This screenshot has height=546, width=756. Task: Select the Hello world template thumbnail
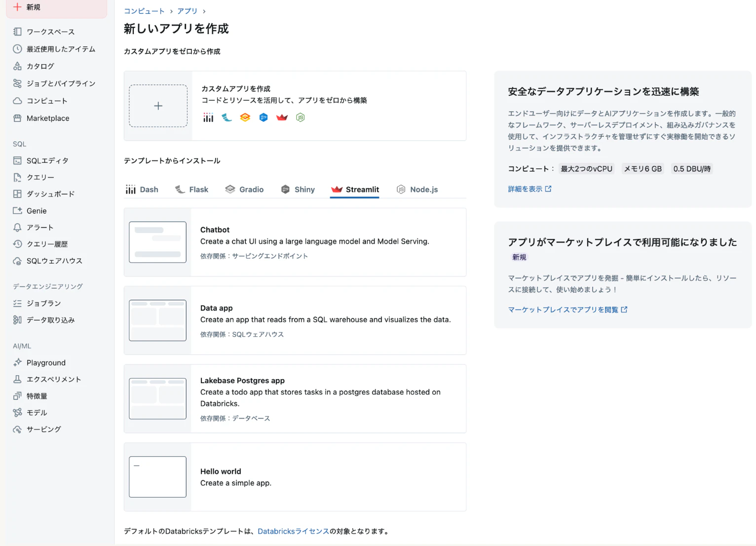coord(157,477)
